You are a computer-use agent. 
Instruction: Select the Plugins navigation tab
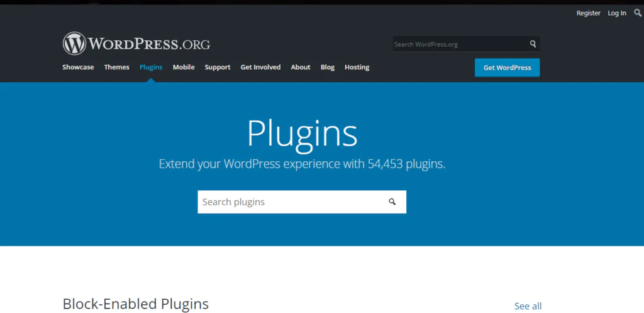tap(151, 67)
